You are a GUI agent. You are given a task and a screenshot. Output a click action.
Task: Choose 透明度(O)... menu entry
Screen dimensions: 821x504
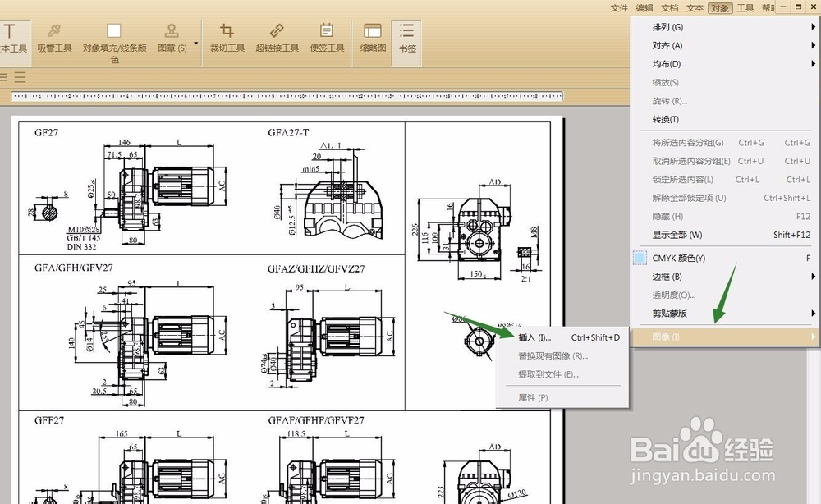pyautogui.click(x=725, y=295)
